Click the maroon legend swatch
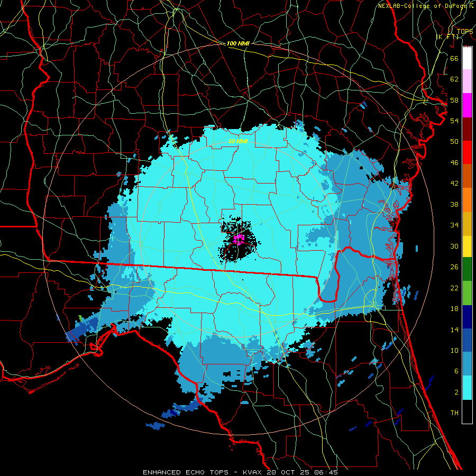 pyautogui.click(x=467, y=129)
